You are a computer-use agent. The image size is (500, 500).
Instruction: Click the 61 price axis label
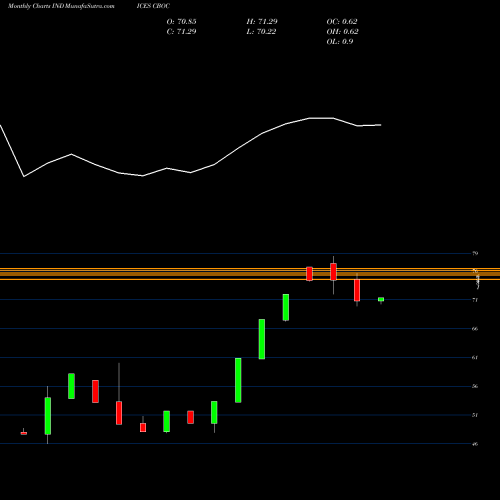475,357
